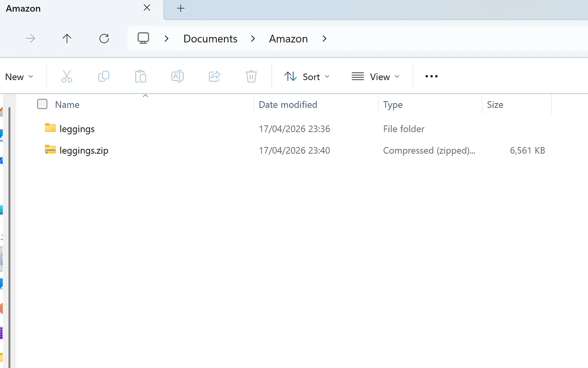Open the See more three-dots menu
The image size is (588, 368).
[431, 76]
